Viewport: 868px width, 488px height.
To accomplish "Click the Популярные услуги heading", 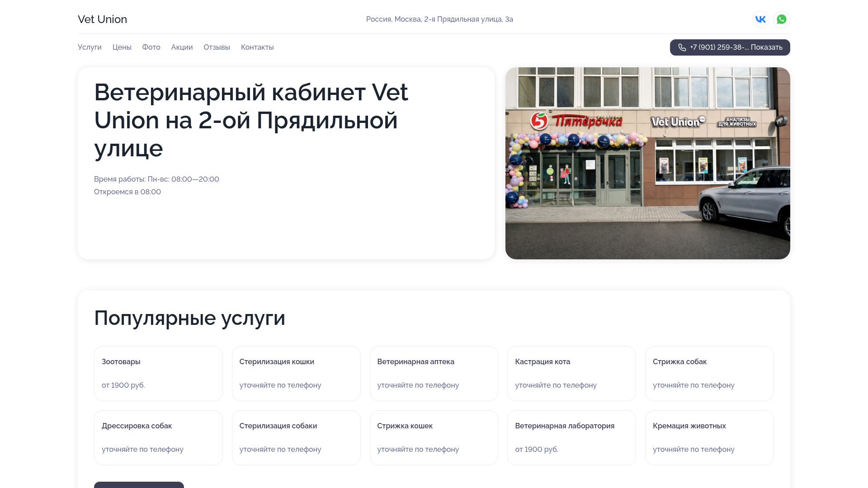I will click(189, 318).
